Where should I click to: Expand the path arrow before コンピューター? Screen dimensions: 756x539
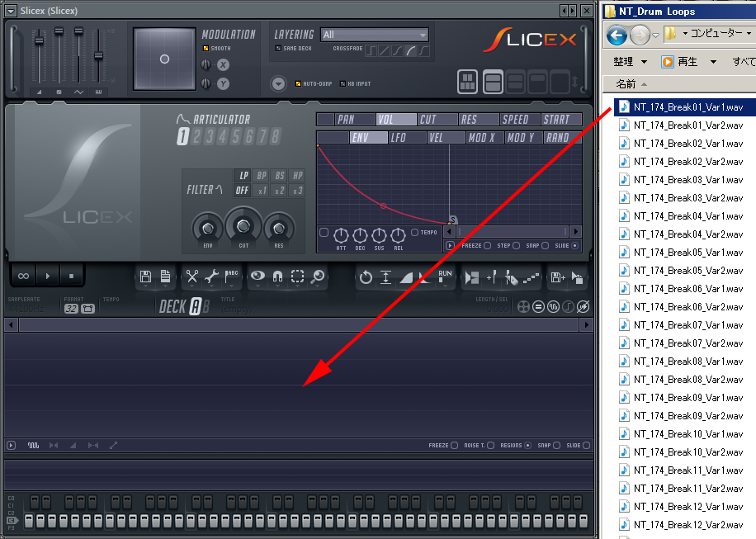[x=685, y=33]
